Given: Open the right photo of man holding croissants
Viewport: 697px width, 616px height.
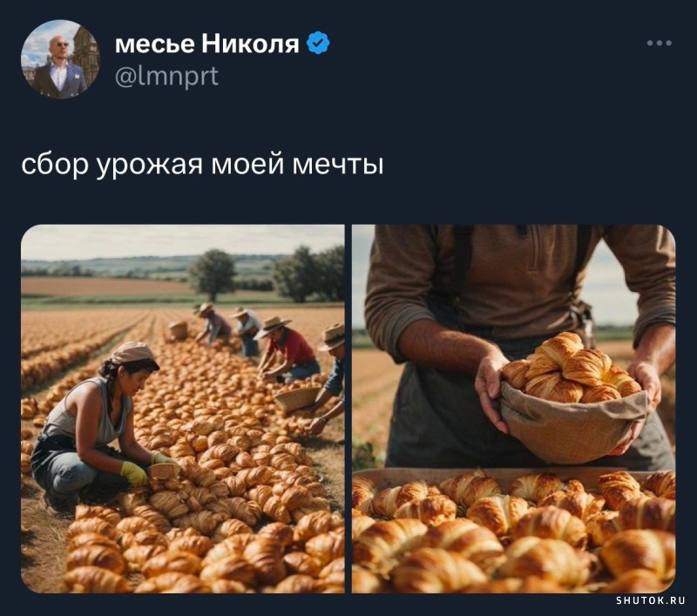Looking at the screenshot, I should click(x=513, y=409).
